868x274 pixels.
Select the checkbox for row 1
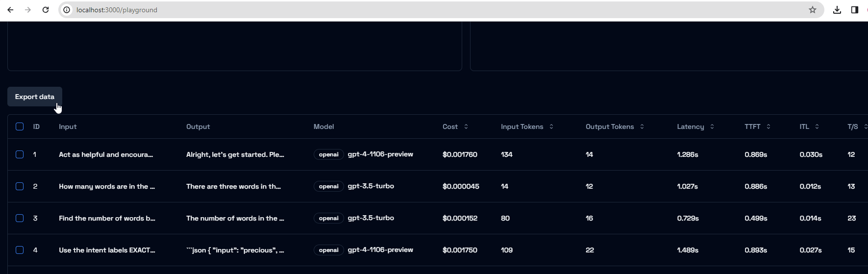click(x=20, y=154)
